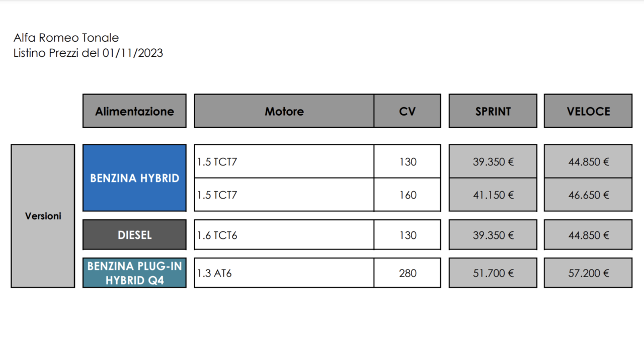Select the 280 CV value
The height and width of the screenshot is (354, 644).
(x=407, y=273)
